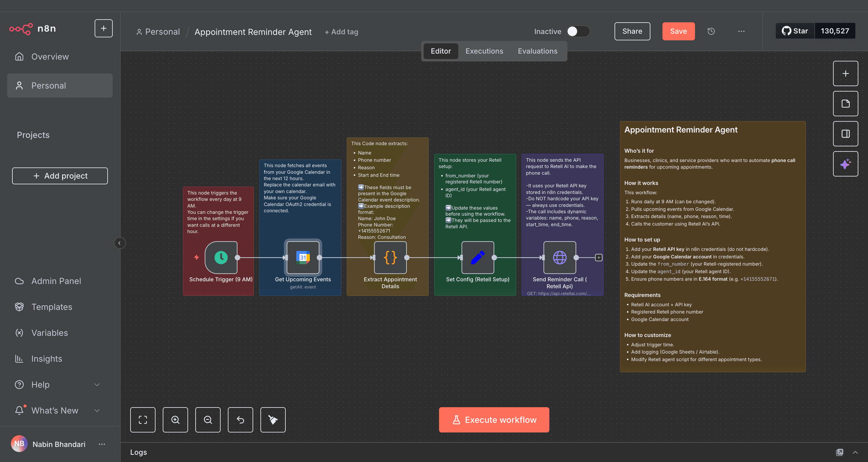Open the Admin Panel
The height and width of the screenshot is (462, 868).
60,281
